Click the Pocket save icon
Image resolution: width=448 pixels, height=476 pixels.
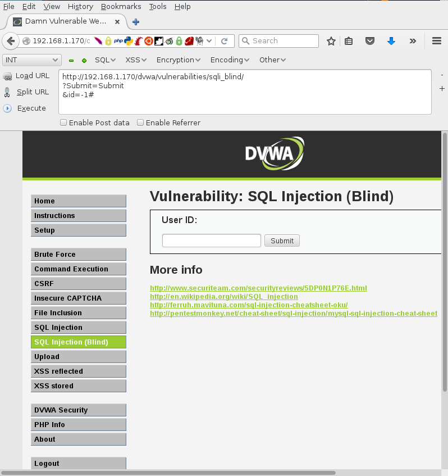coord(370,41)
